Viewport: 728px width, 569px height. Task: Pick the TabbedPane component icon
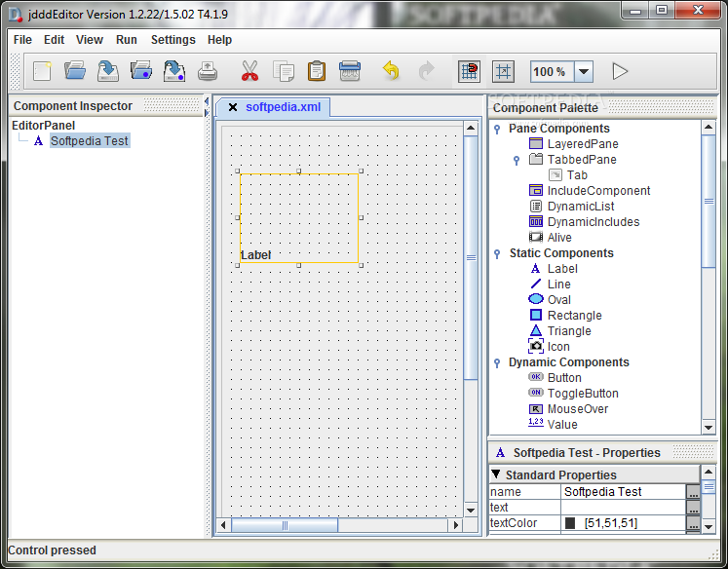click(x=536, y=159)
